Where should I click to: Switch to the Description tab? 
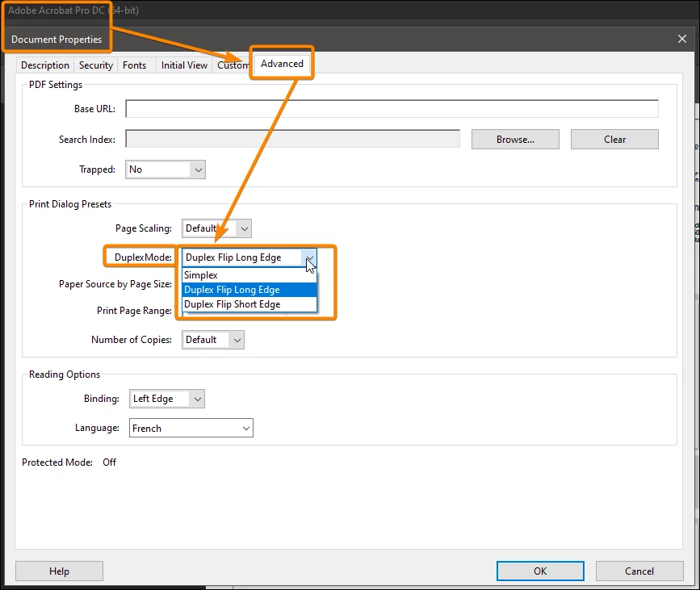[45, 65]
